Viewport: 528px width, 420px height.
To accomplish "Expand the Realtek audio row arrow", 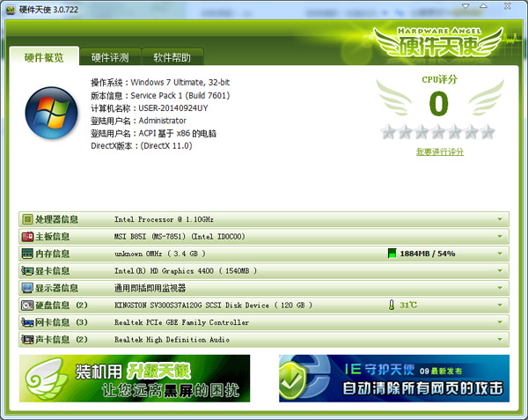I will click(x=500, y=340).
